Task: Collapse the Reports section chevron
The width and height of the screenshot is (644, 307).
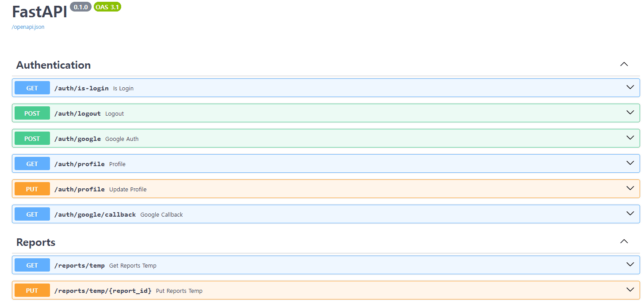Action: coord(624,241)
